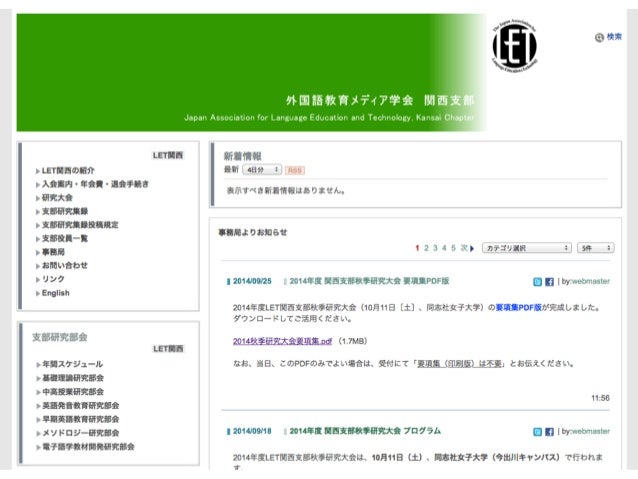Image resolution: width=638 pixels, height=479 pixels.
Task: Open the 中高授業研究部会 link
Action: [x=73, y=392]
